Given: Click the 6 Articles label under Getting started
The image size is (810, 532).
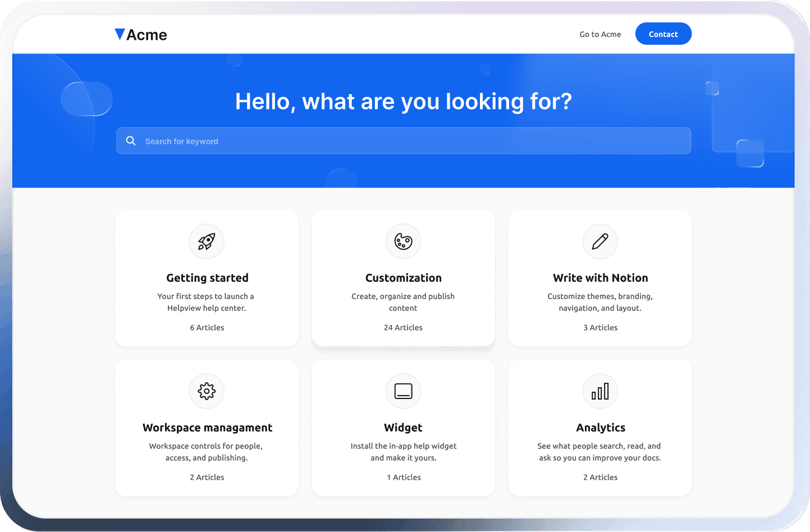Looking at the screenshot, I should coord(207,327).
